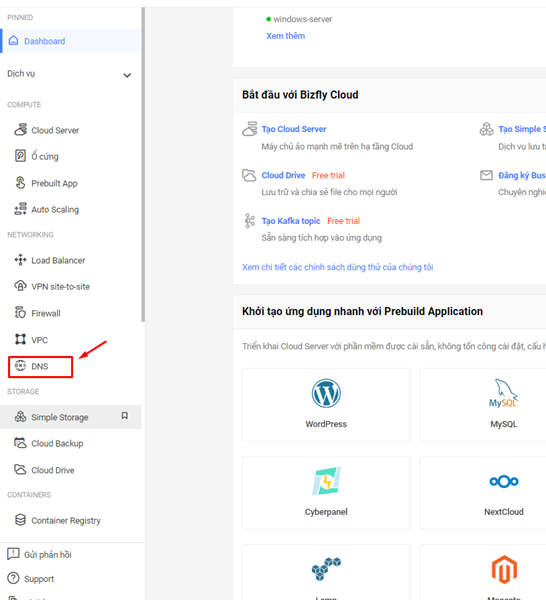This screenshot has width=546, height=600.
Task: Click the Ổ cứng disk icon
Action: (20, 156)
